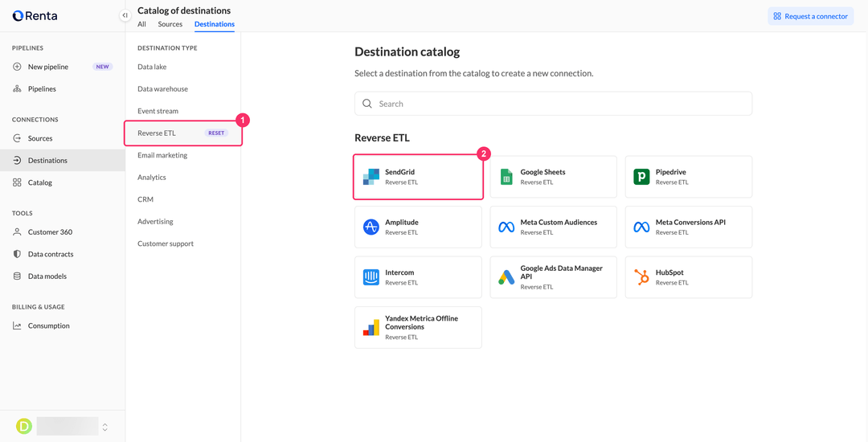
Task: Click the New pipeline plus icon
Action: click(x=17, y=67)
